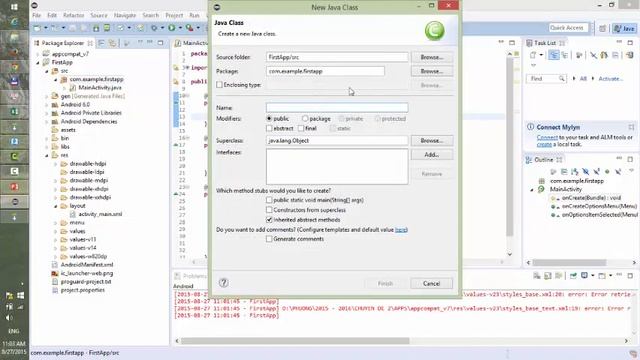Viewport: 640px width, 360px height.
Task: Click the Android Virtual Device Manager icon
Action: point(107,28)
